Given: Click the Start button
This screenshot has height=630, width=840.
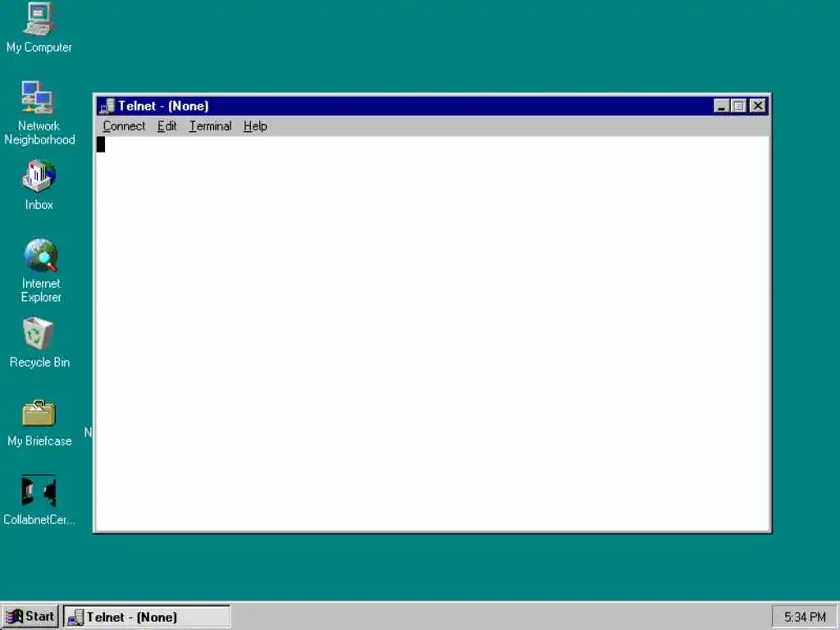Looking at the screenshot, I should click(30, 617).
